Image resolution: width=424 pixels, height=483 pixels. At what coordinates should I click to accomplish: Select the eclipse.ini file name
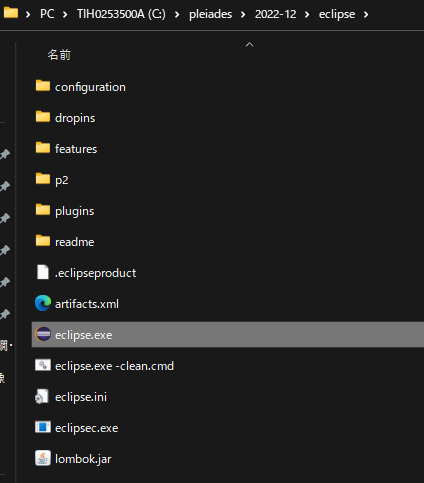81,397
